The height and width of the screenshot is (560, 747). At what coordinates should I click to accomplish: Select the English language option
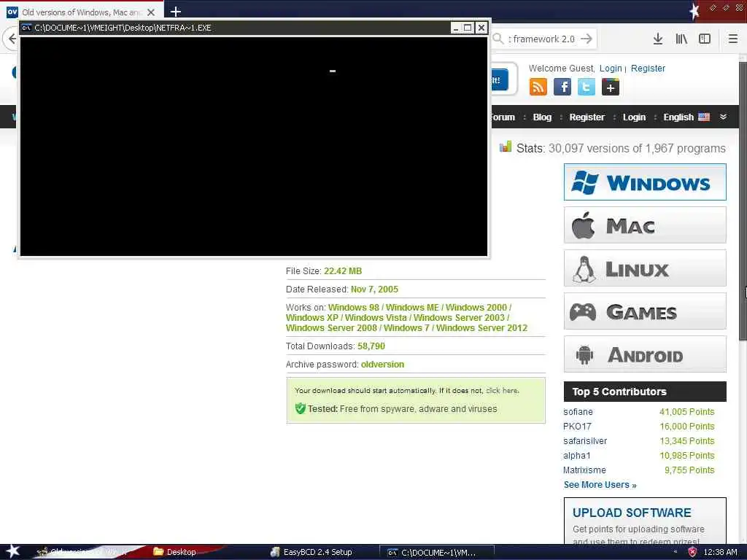pos(686,117)
